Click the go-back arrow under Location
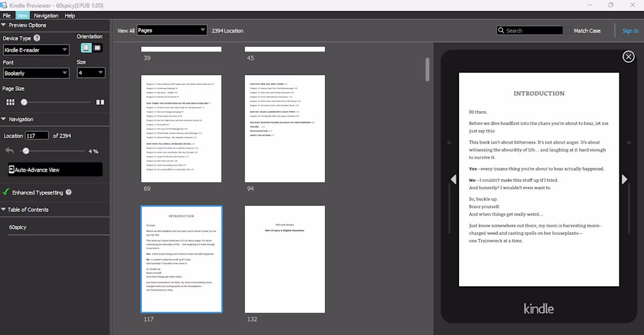This screenshot has width=644, height=335. tap(9, 151)
